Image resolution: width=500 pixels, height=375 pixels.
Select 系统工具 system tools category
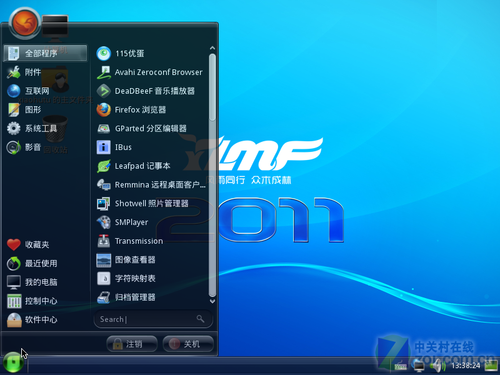click(x=32, y=128)
